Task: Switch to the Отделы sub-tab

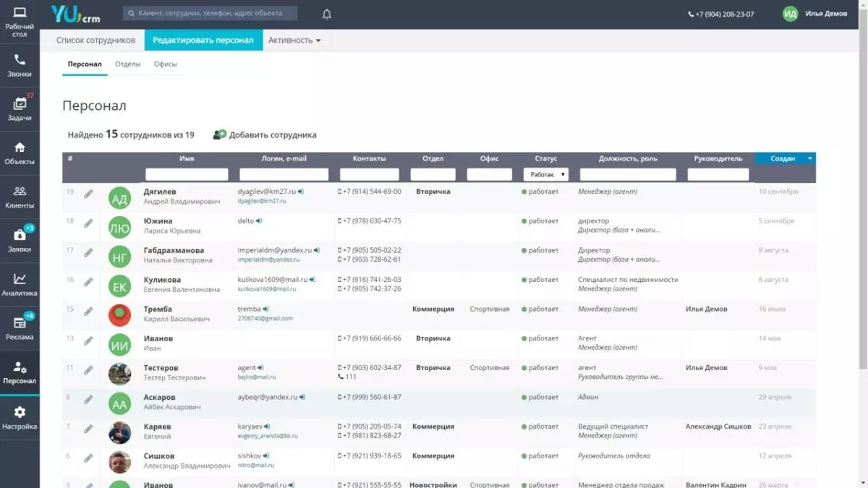Action: 128,64
